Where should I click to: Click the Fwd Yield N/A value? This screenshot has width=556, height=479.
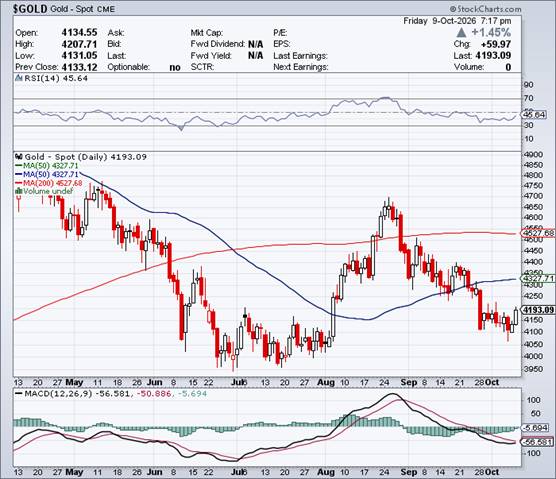[255, 56]
